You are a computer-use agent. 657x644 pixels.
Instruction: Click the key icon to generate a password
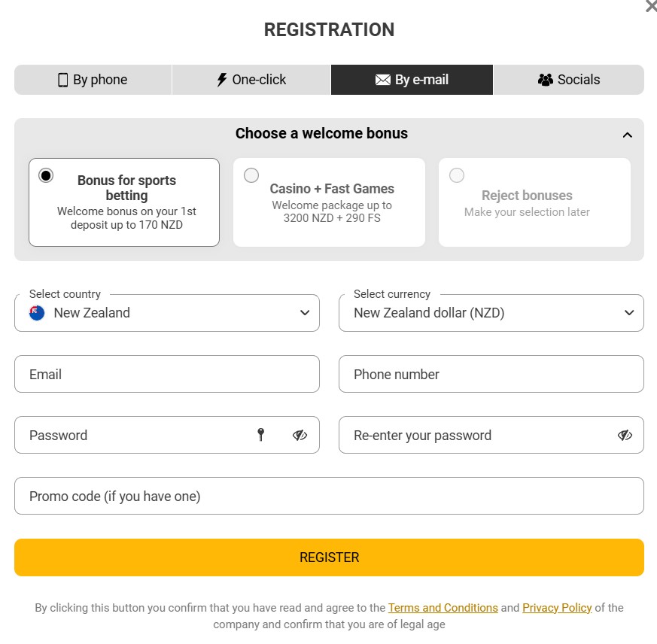pos(261,435)
